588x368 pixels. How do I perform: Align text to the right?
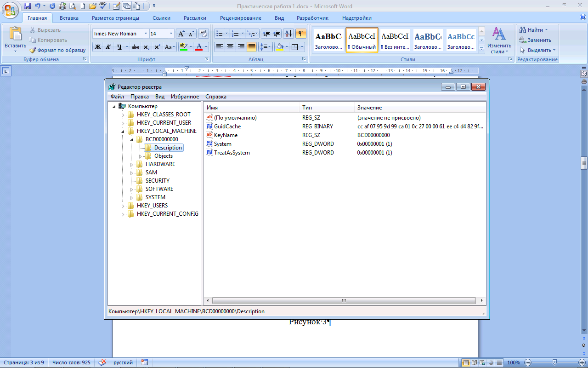(x=241, y=47)
